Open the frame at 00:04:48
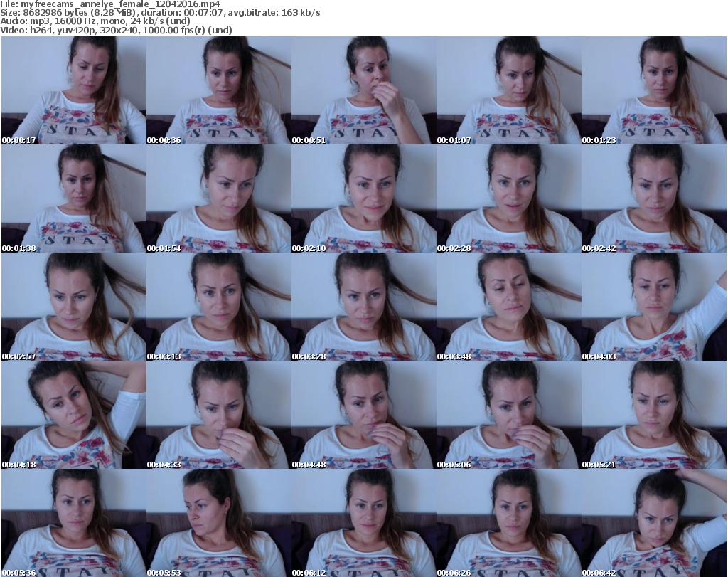The image size is (728, 577). [x=363, y=415]
